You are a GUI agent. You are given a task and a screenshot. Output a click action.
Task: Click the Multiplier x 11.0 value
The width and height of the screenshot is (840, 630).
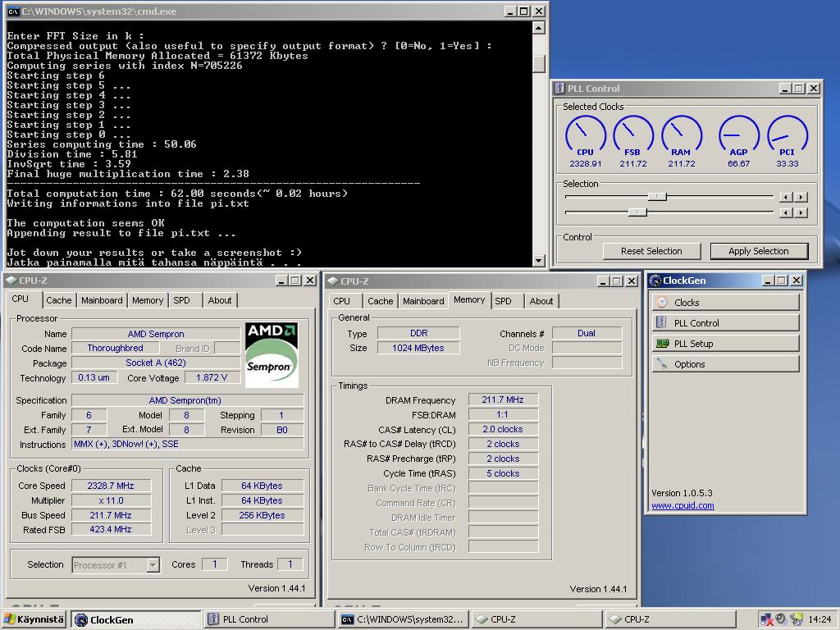[x=111, y=500]
